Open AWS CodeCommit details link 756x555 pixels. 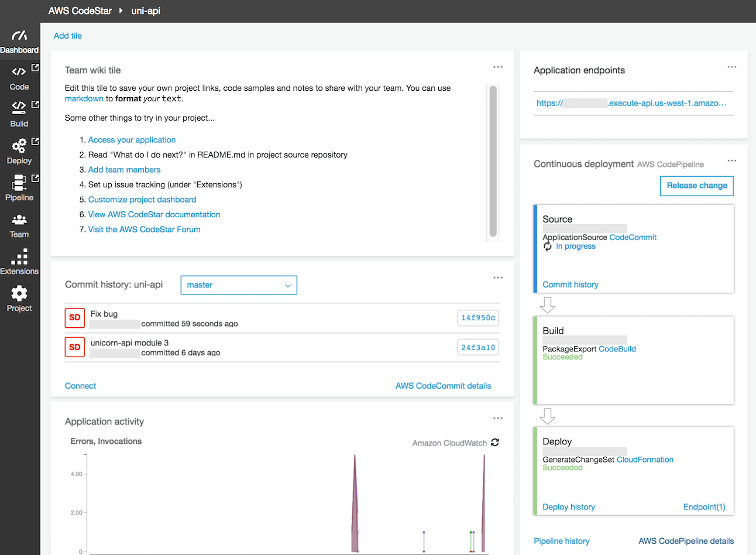tap(443, 386)
